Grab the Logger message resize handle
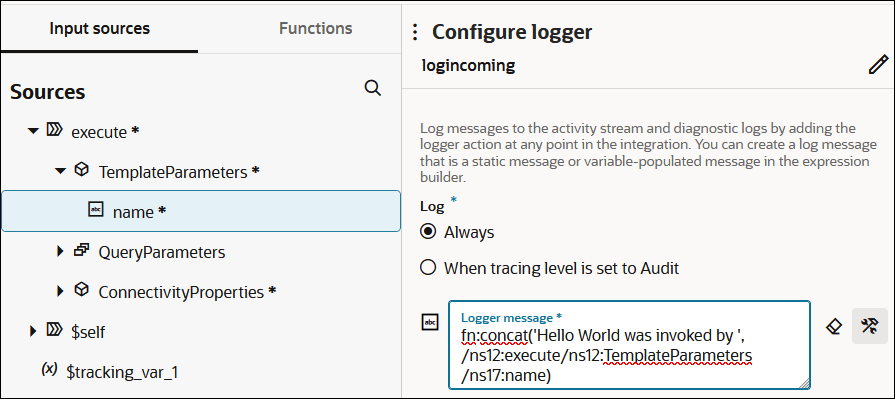Viewport: 895px width, 399px height. (805, 384)
